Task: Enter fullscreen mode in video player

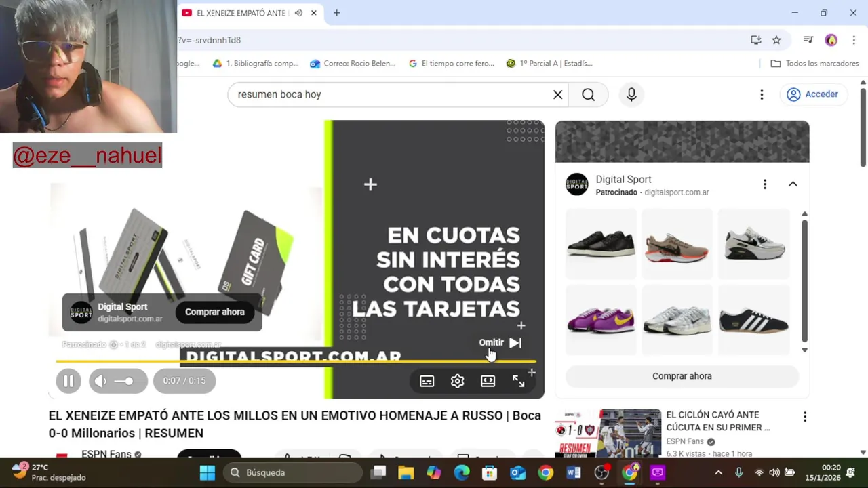Action: click(518, 381)
